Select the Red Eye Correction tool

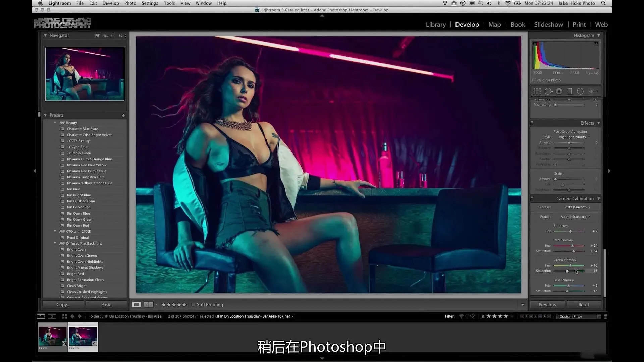[559, 91]
